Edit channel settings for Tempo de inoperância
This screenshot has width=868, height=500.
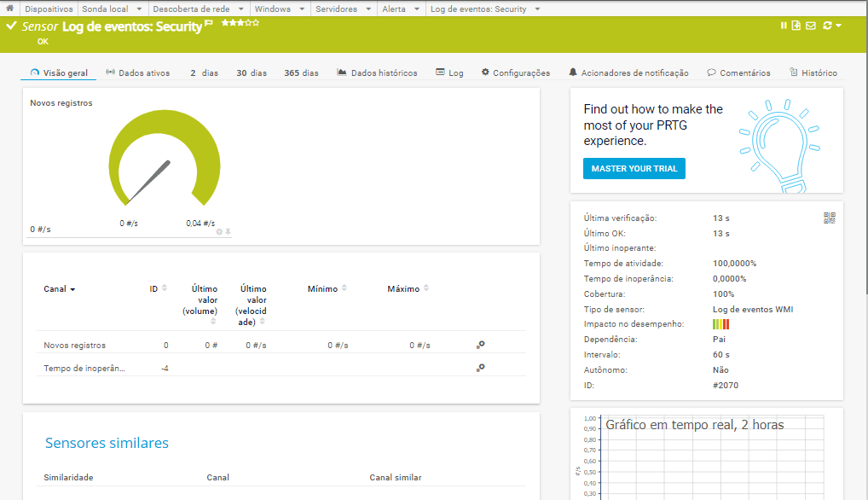click(x=481, y=367)
